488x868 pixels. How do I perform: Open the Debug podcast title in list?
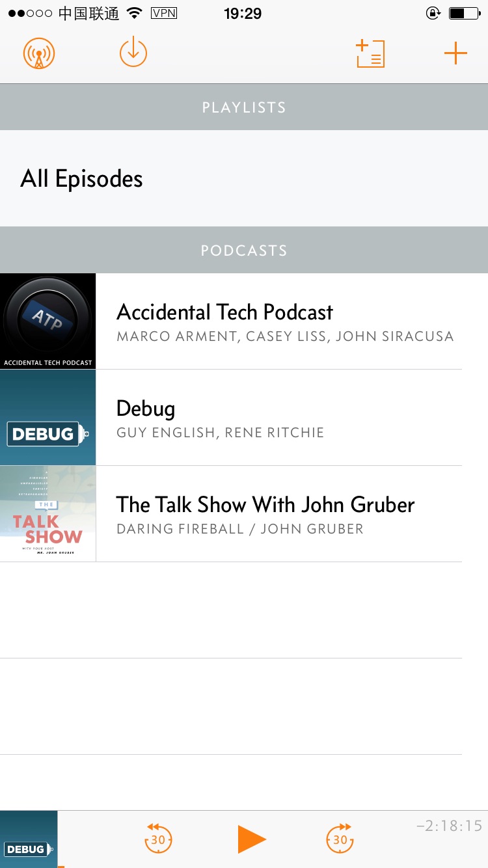pos(146,409)
